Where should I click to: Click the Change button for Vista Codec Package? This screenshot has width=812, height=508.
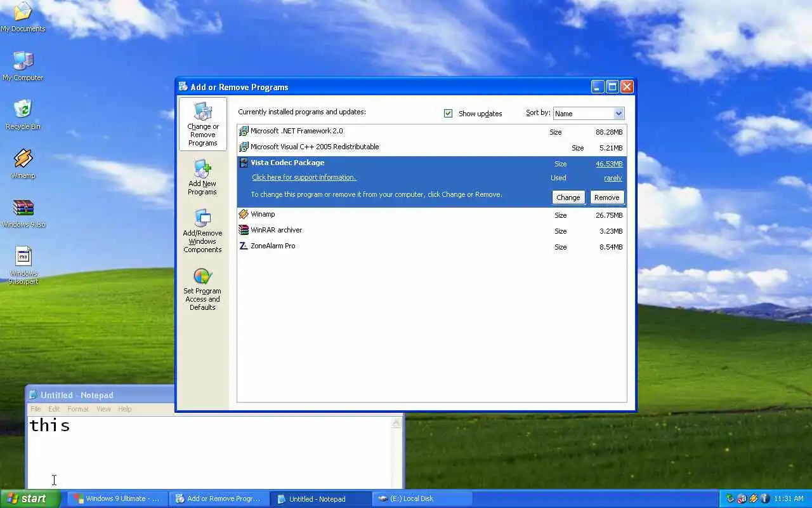(x=568, y=197)
